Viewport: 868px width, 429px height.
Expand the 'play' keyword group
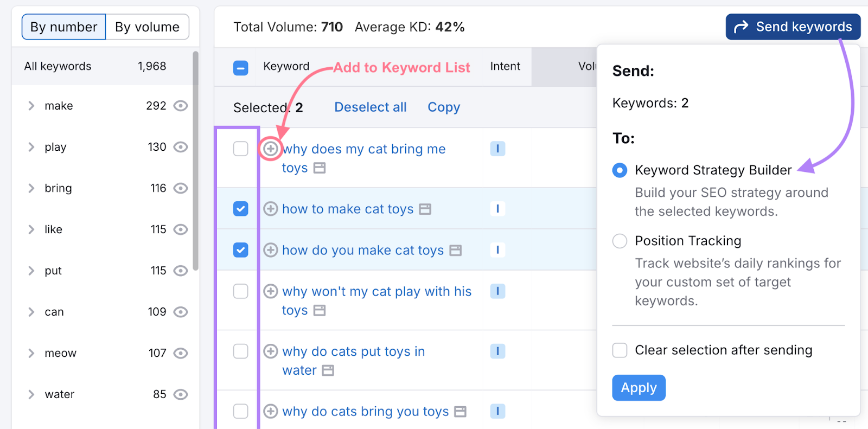point(31,147)
